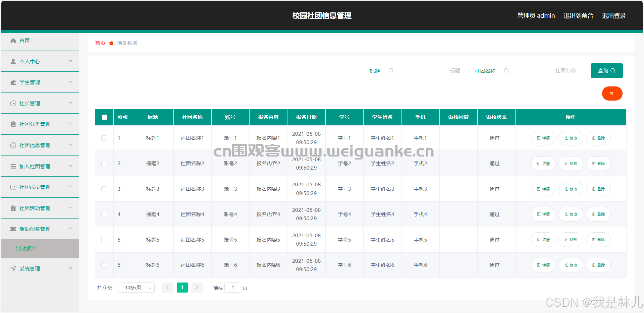The image size is (644, 313).
Task: Click cell 学生姓名5 in table
Action: pos(382,240)
